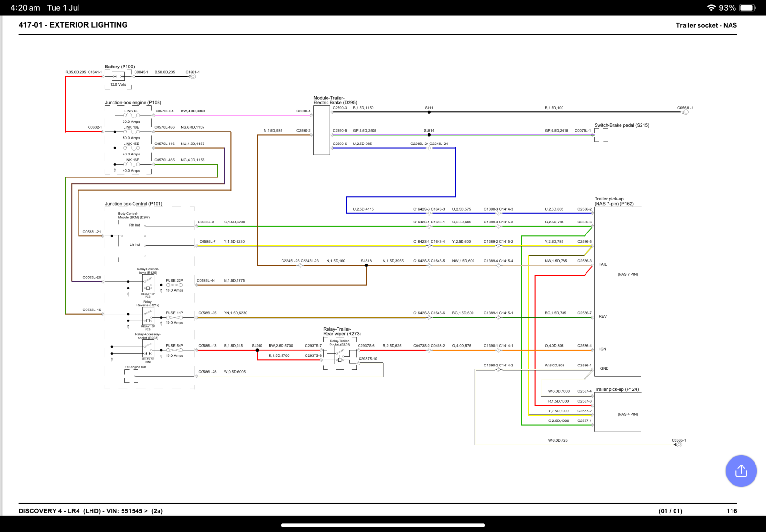Tap the page number 116
Screen dimensions: 766x532
click(x=732, y=511)
